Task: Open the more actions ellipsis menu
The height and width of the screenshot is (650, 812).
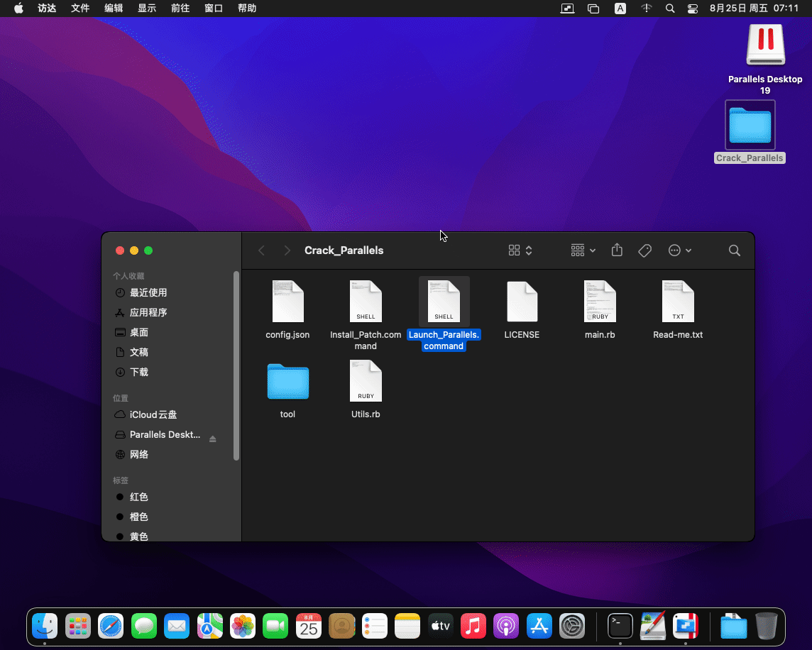Action: pyautogui.click(x=680, y=250)
